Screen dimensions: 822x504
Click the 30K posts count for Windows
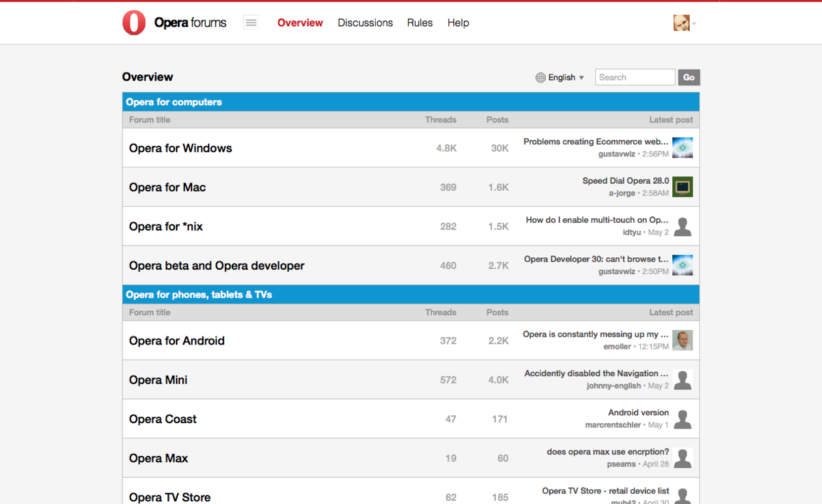pos(500,148)
